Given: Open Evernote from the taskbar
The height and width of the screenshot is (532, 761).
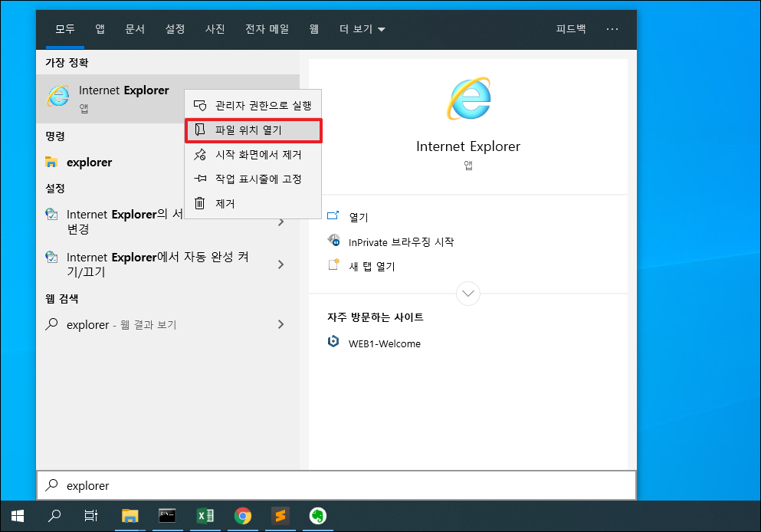Looking at the screenshot, I should [x=318, y=516].
